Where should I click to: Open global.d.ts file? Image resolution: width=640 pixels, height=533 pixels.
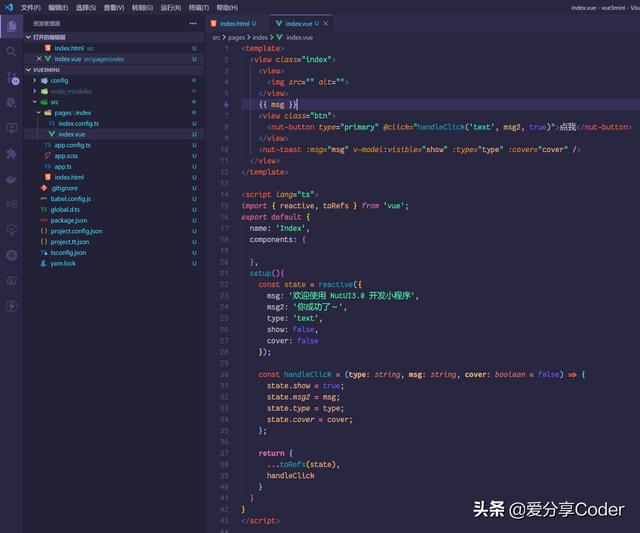[114, 209]
